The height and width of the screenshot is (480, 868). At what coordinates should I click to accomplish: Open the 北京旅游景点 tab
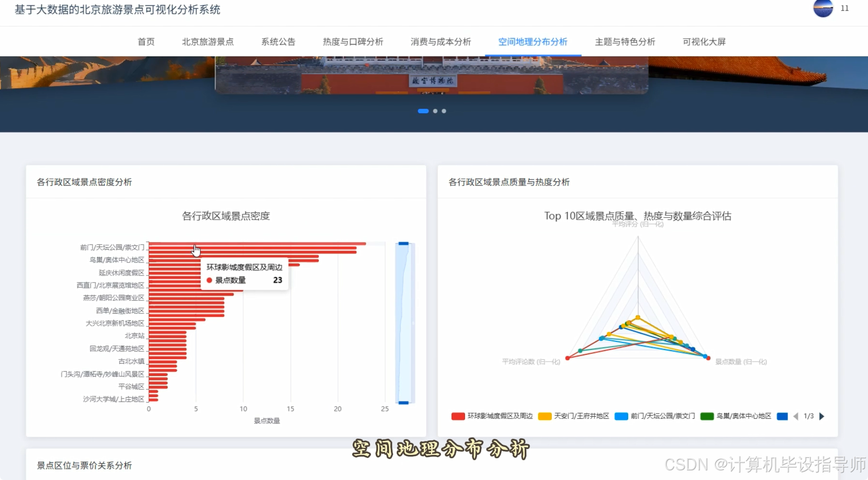coord(207,42)
